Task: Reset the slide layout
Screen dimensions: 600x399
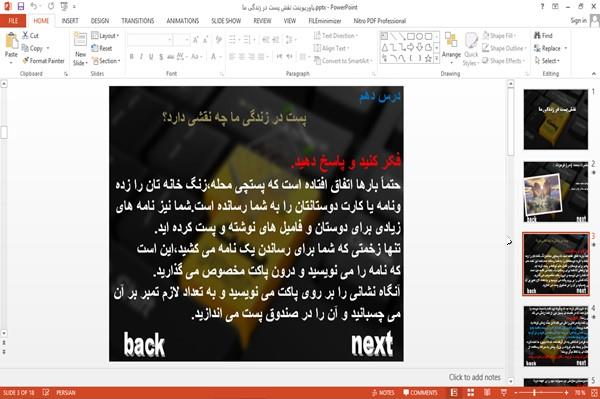Action: click(102, 48)
